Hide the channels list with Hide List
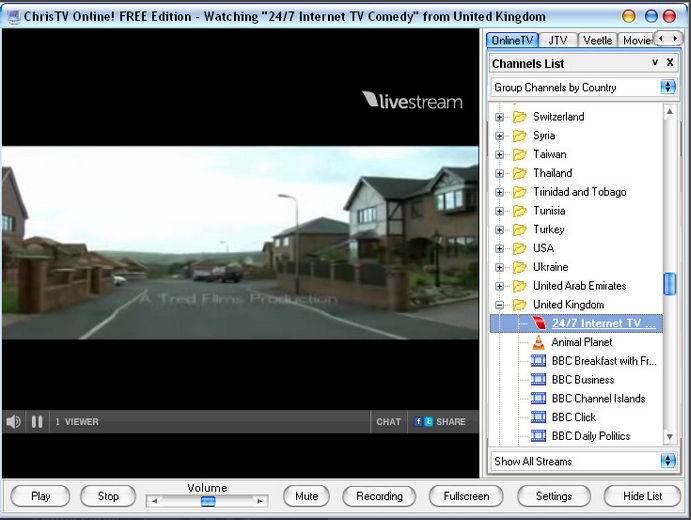Viewport: 691px width, 520px height. pos(642,496)
